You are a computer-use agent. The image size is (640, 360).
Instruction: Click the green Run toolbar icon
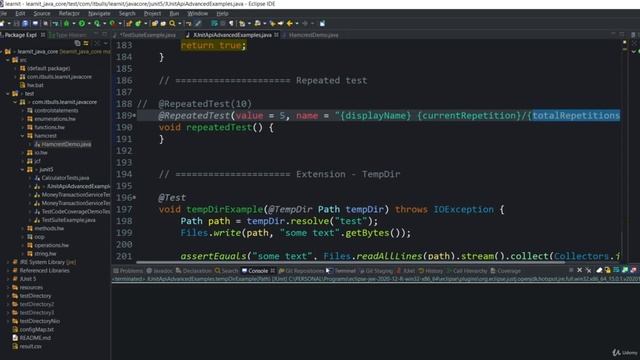click(x=82, y=23)
